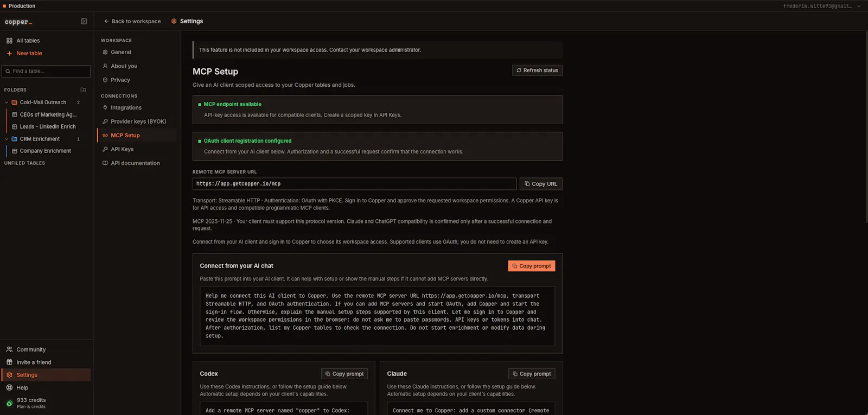Click the API Keys key icon

coord(105,149)
